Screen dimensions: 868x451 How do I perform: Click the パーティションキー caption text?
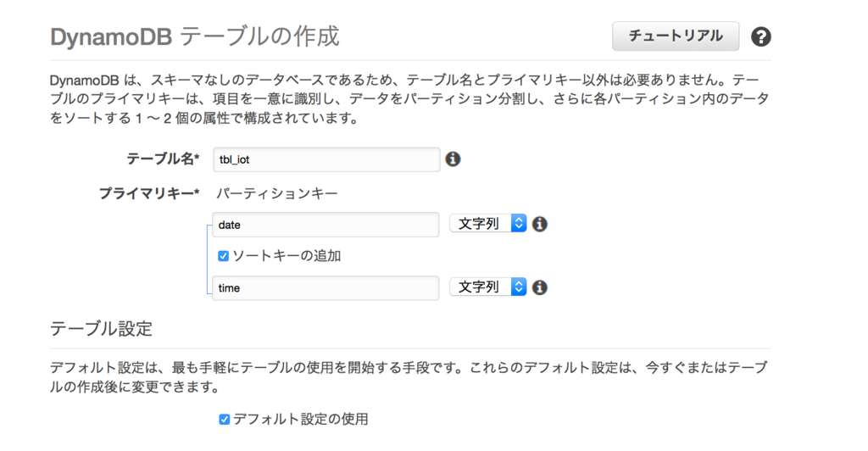point(277,193)
